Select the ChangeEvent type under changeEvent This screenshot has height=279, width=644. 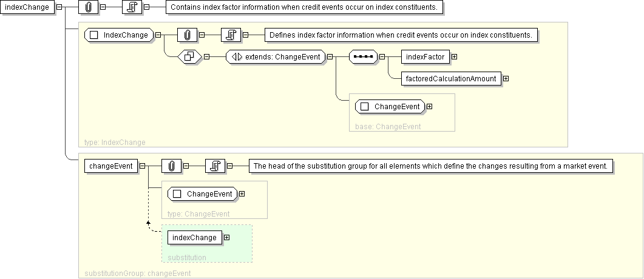[x=202, y=194]
